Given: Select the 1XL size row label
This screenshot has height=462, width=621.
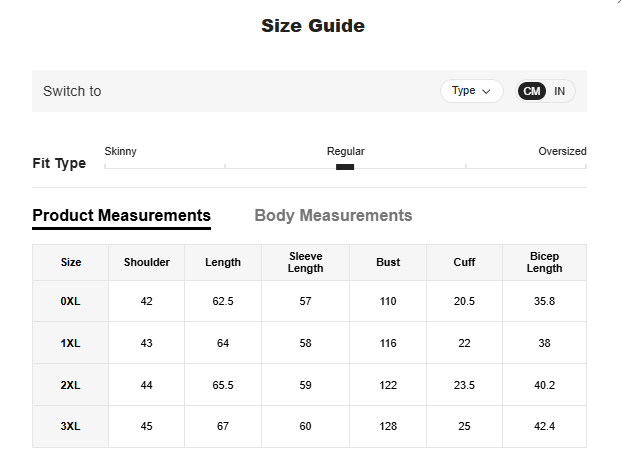Looking at the screenshot, I should [x=71, y=343].
